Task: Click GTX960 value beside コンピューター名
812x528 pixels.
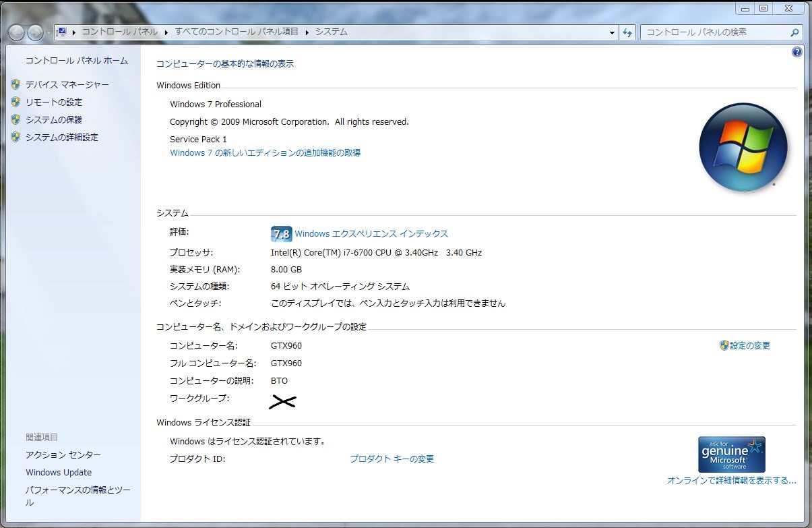Action: point(286,346)
